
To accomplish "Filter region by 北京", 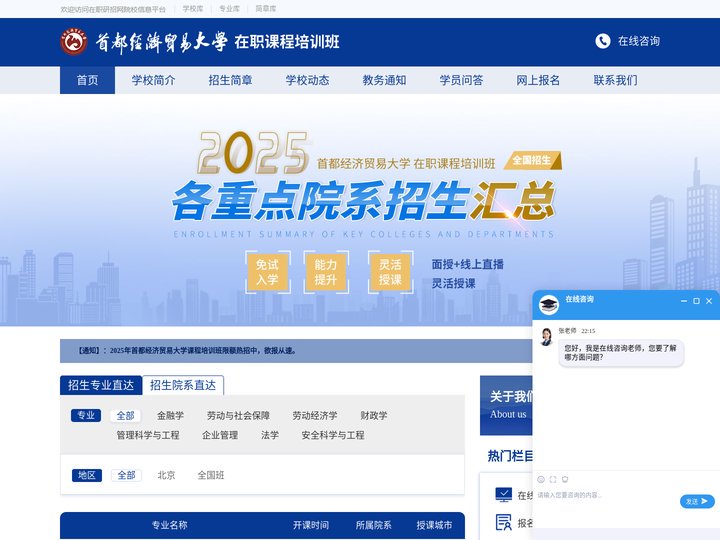I will [x=166, y=475].
